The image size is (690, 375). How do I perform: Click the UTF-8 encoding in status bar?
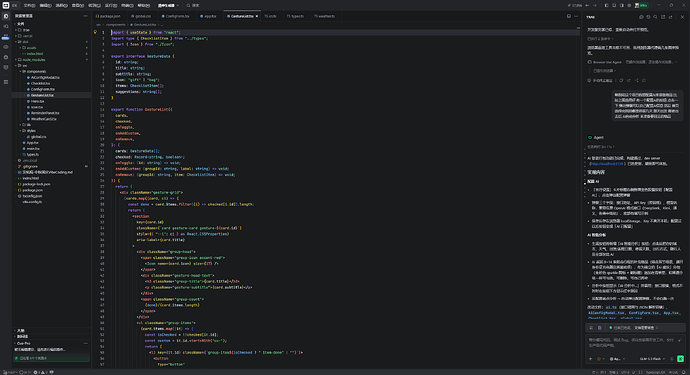[x=625, y=372]
